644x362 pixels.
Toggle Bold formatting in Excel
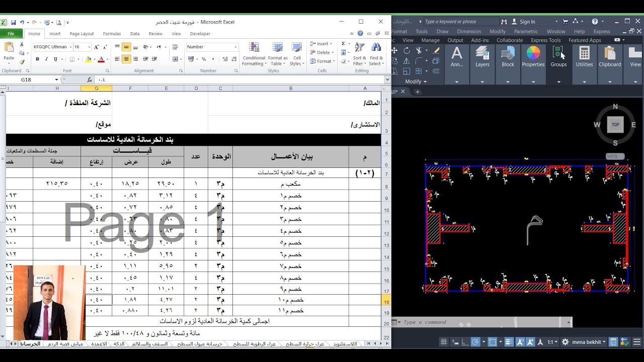point(37,59)
